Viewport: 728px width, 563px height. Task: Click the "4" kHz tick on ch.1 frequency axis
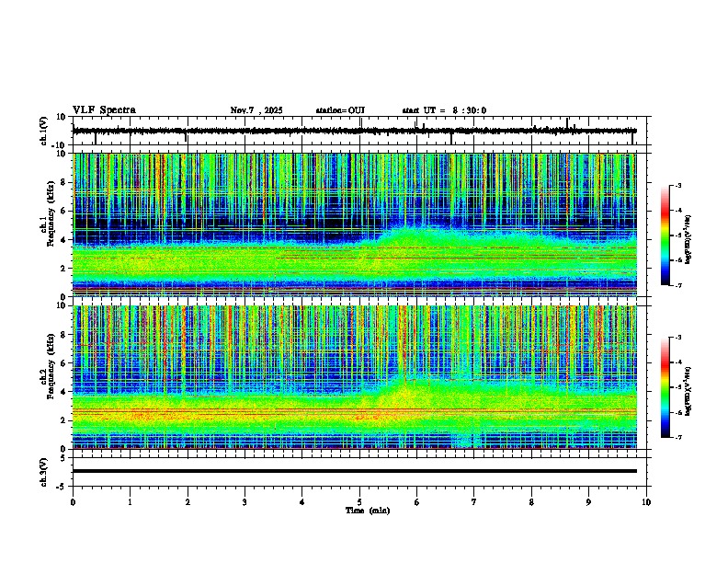tap(63, 240)
